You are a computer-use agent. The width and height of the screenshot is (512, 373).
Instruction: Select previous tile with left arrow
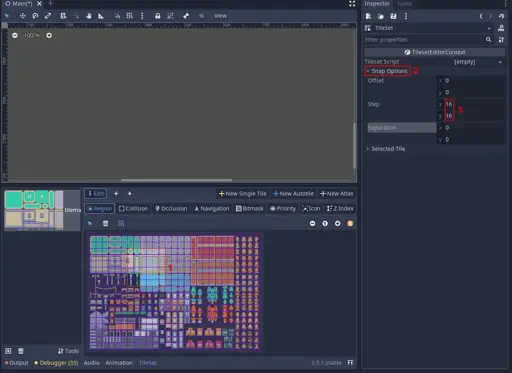pos(116,193)
